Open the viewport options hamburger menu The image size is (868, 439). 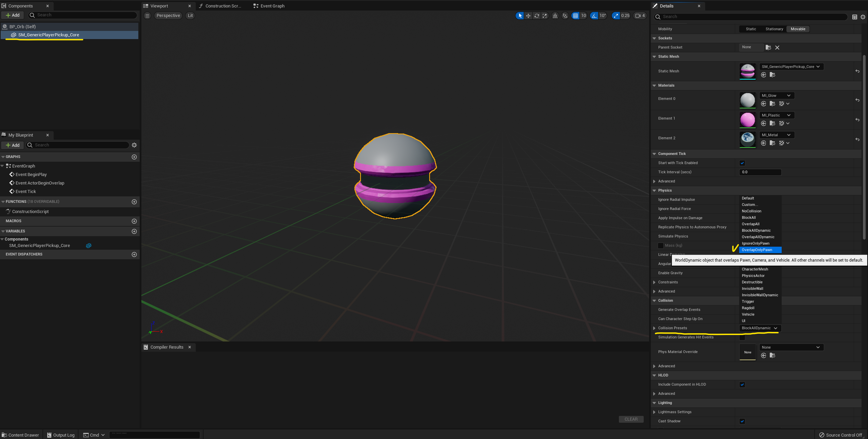(x=147, y=16)
